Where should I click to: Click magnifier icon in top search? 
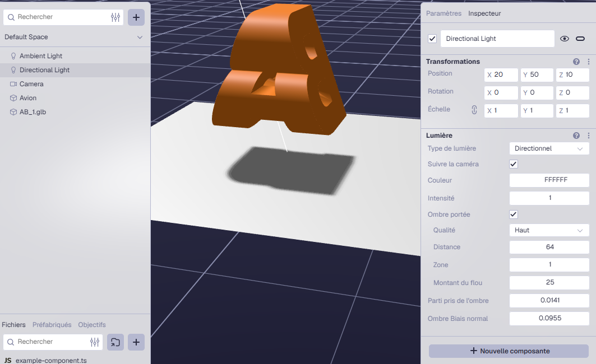[x=11, y=17]
